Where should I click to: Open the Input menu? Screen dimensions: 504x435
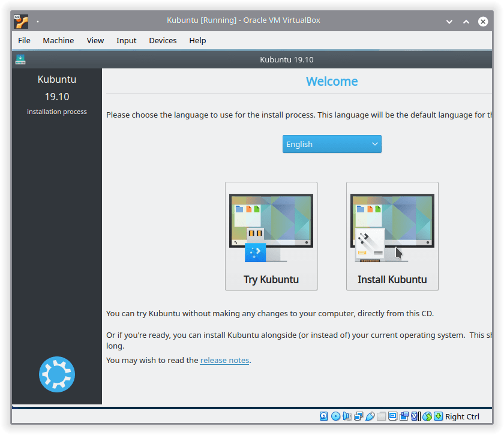coord(127,41)
